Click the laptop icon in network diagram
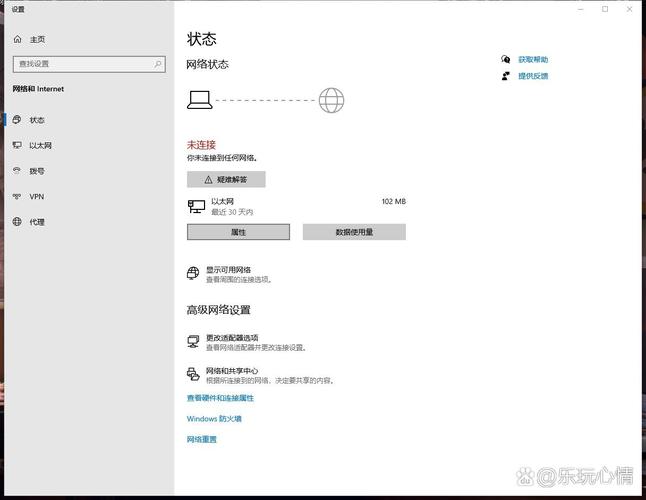This screenshot has width=646, height=500. coord(200,100)
